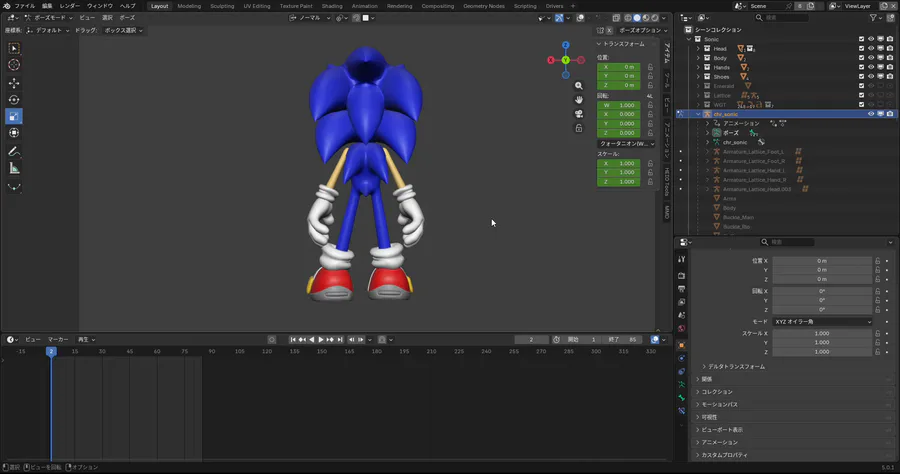This screenshot has height=474, width=900.
Task: Click the pan view hand icon
Action: point(579,100)
